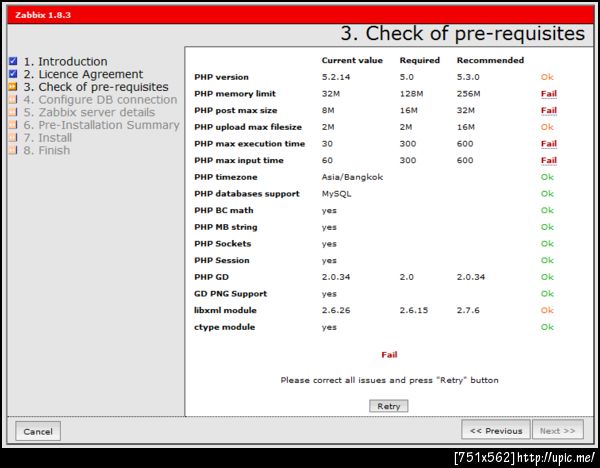The height and width of the screenshot is (468, 600).
Task: Click the PHP max execution time label
Action: (249, 144)
